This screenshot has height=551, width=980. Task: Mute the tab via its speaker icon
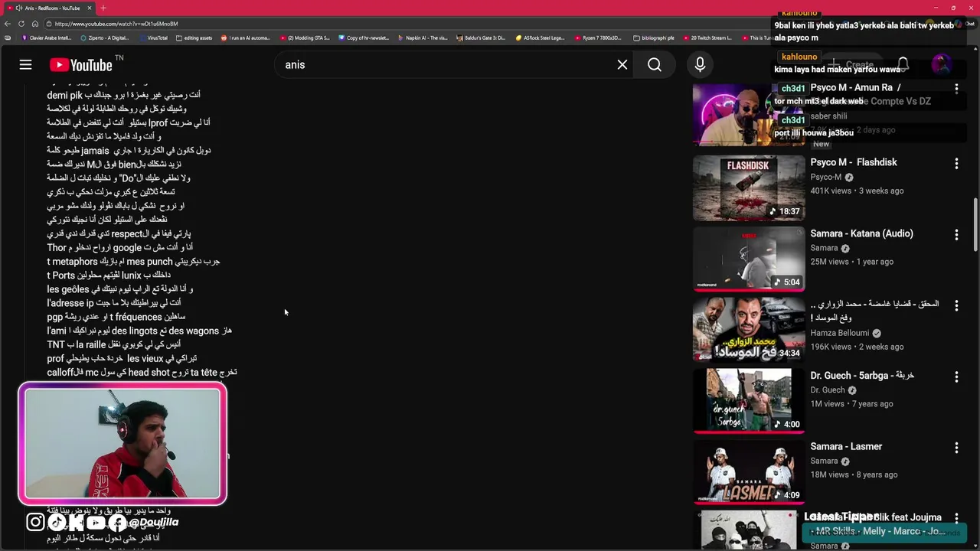[x=19, y=8]
